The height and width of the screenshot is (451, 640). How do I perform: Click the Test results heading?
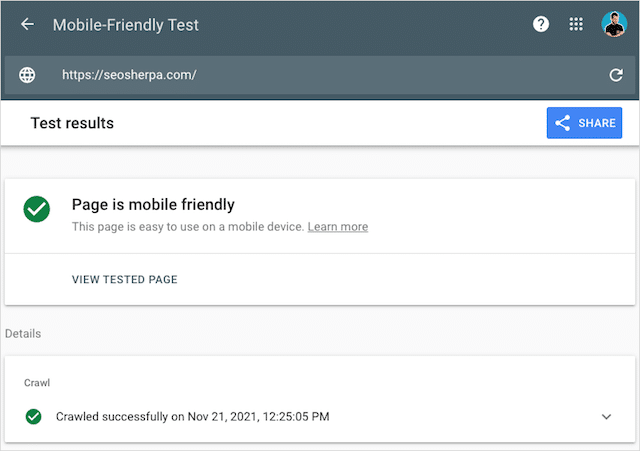pyautogui.click(x=72, y=123)
